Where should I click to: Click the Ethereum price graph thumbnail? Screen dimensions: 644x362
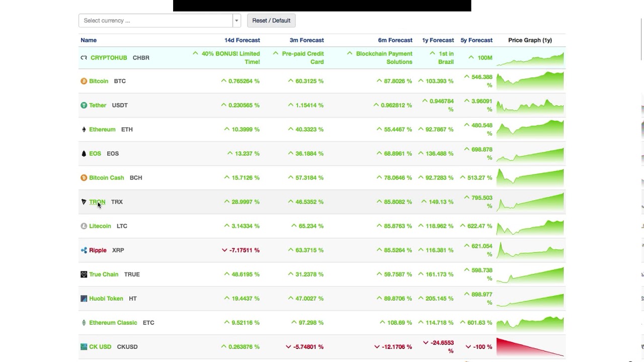(530, 129)
